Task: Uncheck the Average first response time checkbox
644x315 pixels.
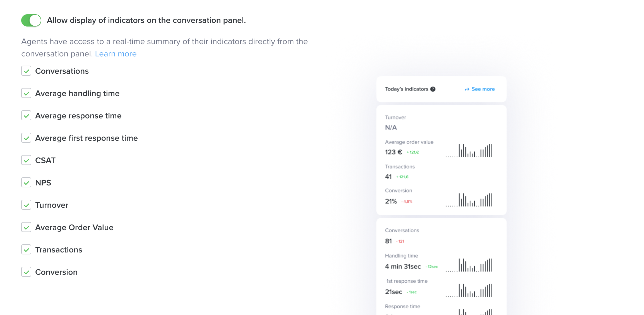Action: tap(26, 138)
